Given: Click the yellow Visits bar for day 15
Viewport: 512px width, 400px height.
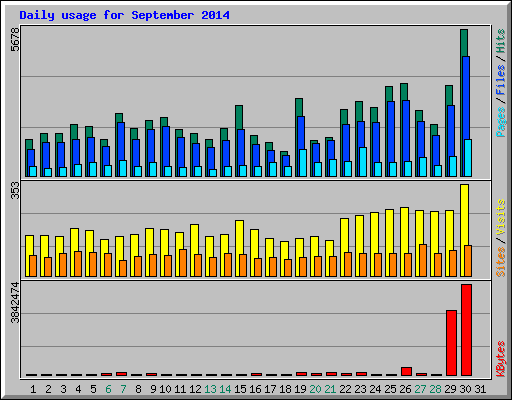Looking at the screenshot, I should 239,237.
